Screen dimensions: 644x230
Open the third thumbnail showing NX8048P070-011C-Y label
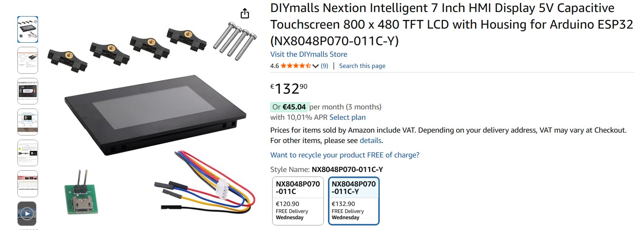pos(28,91)
